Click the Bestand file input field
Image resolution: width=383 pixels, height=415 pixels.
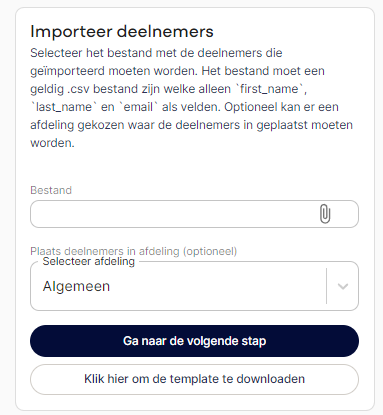point(194,214)
